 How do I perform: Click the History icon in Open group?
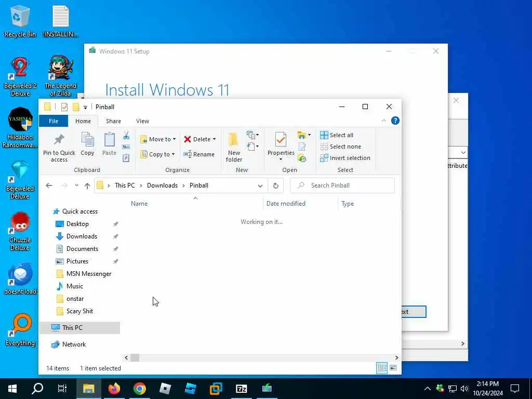[302, 158]
